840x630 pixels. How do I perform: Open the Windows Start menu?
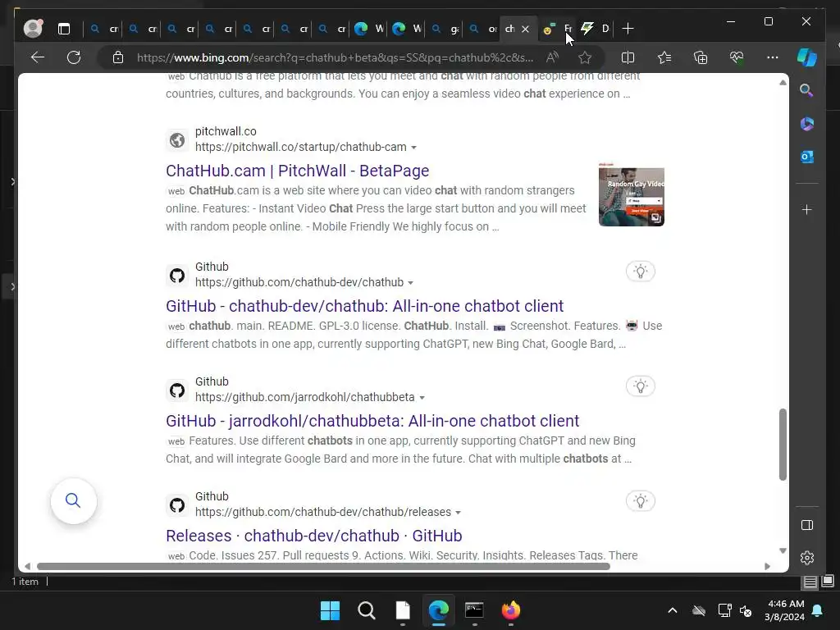tap(330, 610)
